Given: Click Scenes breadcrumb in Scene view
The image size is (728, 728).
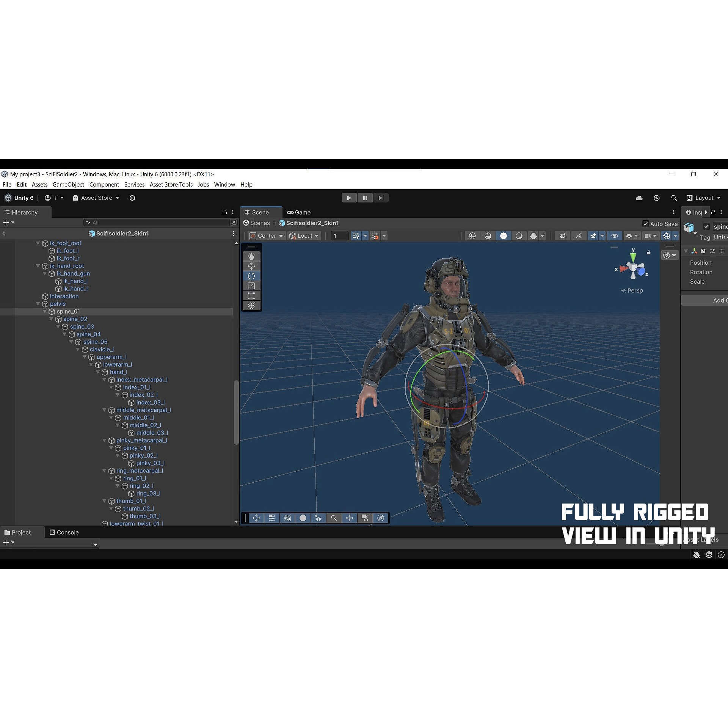Looking at the screenshot, I should [x=257, y=223].
